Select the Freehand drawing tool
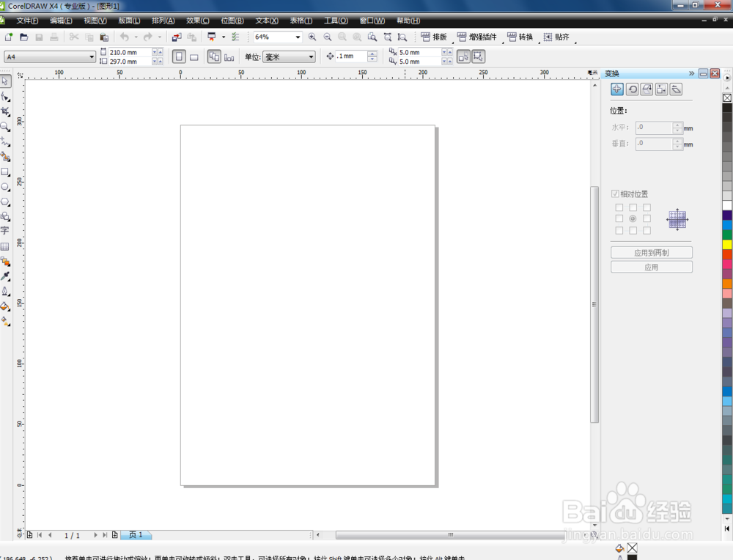Image resolution: width=733 pixels, height=560 pixels. 5,141
